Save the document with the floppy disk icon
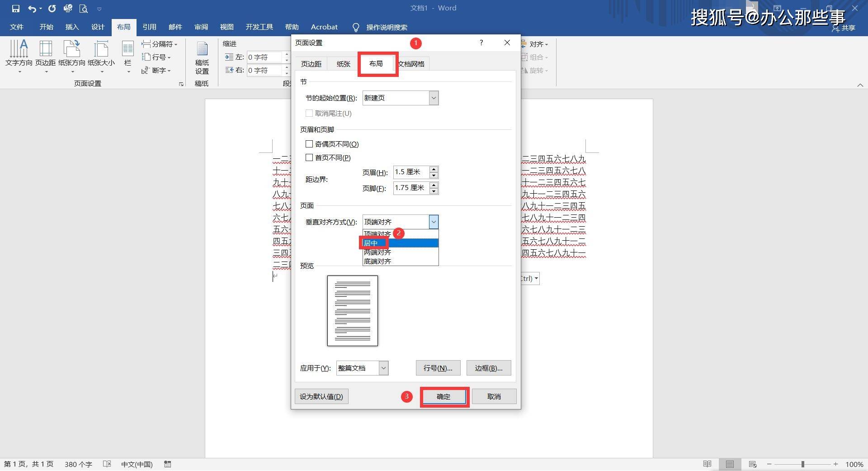The width and height of the screenshot is (868, 471). (15, 8)
